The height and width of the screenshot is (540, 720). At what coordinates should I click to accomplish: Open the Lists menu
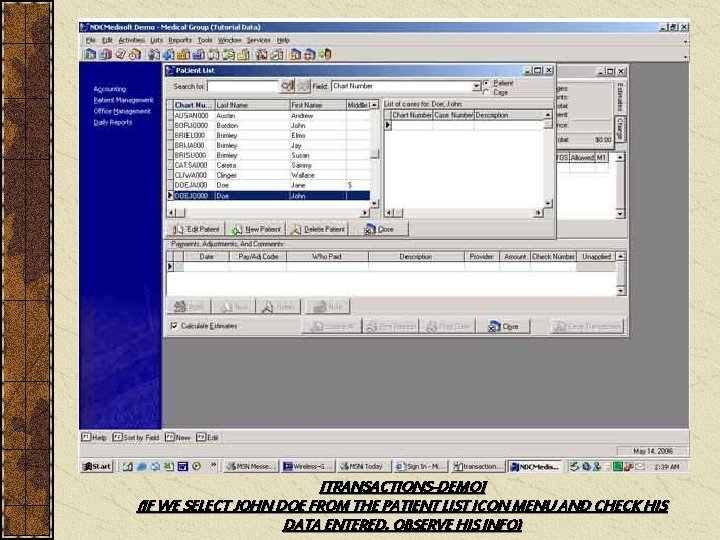(x=157, y=40)
